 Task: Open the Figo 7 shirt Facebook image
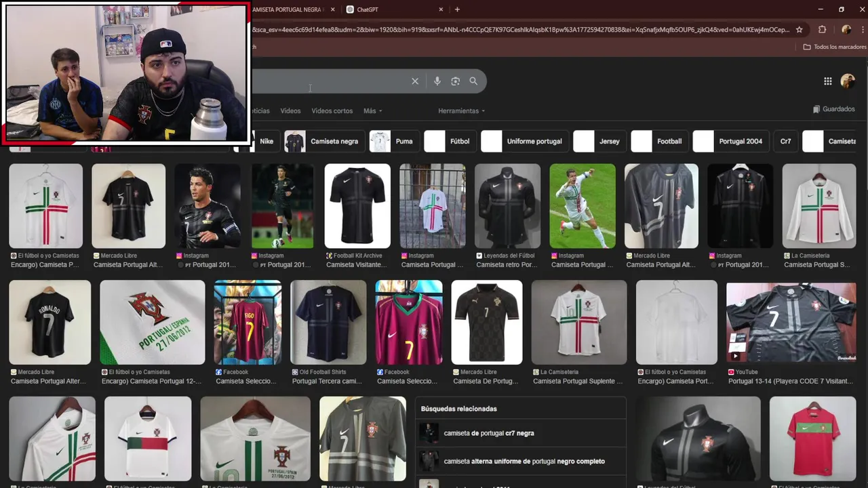pyautogui.click(x=248, y=323)
